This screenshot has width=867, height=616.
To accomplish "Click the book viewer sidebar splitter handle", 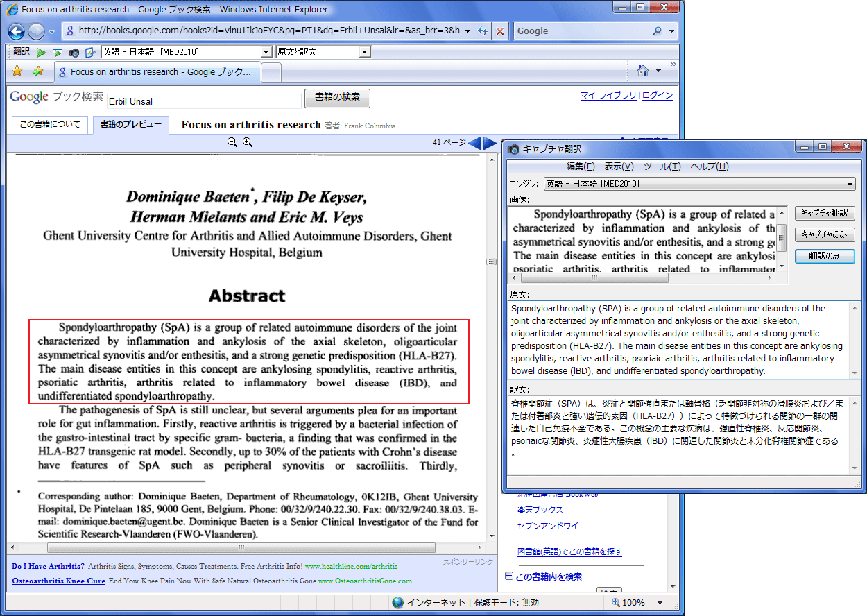I will point(491,262).
